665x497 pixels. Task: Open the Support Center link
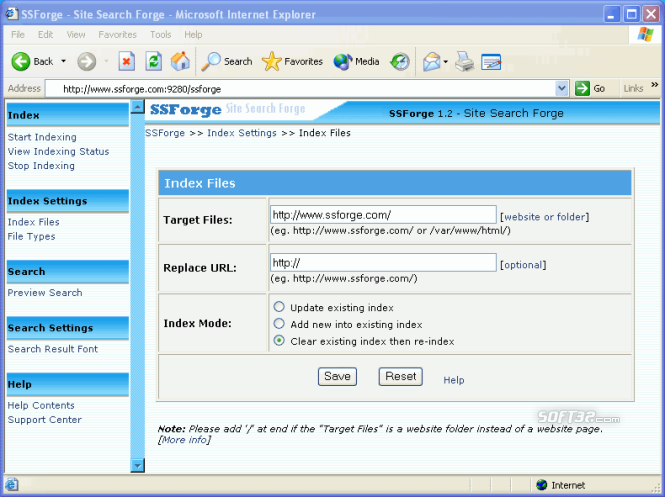(x=45, y=420)
